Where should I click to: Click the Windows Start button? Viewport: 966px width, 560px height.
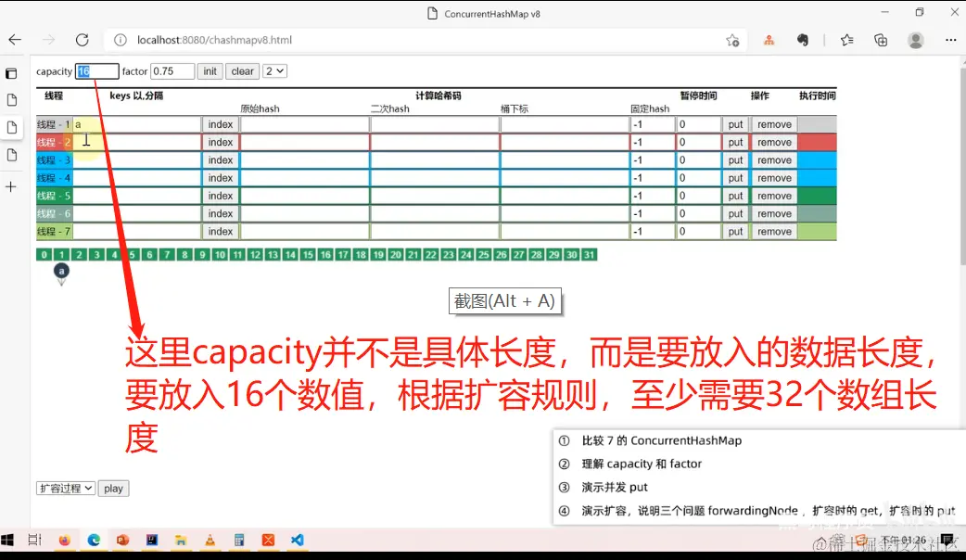pyautogui.click(x=10, y=539)
